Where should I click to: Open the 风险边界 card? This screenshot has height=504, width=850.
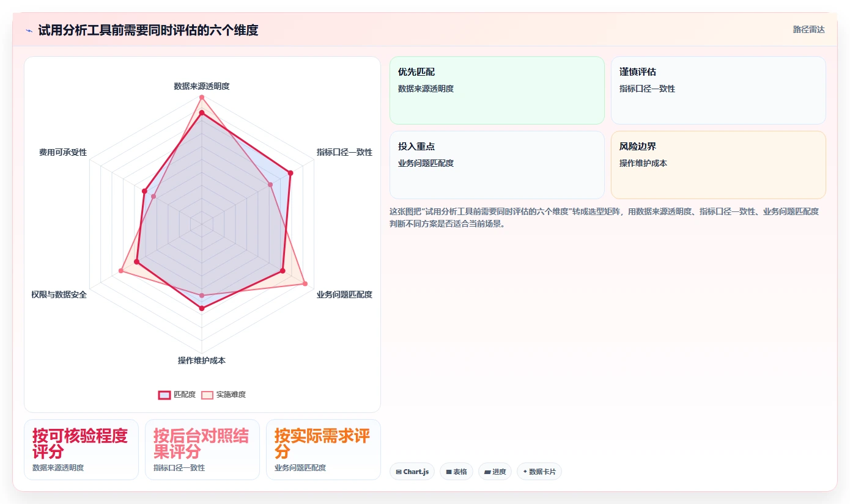pos(718,165)
